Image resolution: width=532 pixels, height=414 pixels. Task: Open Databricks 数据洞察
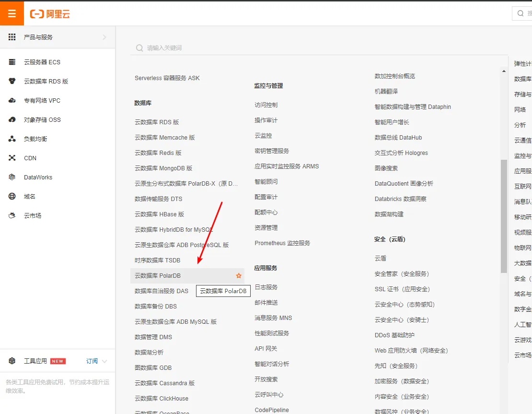click(x=401, y=199)
